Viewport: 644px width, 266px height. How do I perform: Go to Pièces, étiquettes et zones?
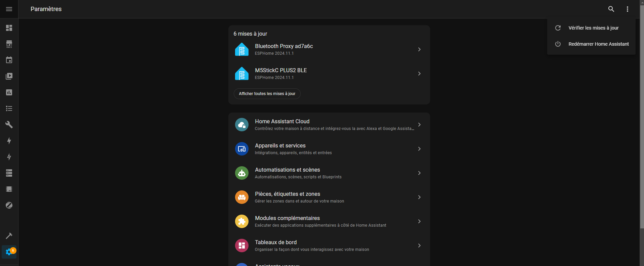(329, 197)
